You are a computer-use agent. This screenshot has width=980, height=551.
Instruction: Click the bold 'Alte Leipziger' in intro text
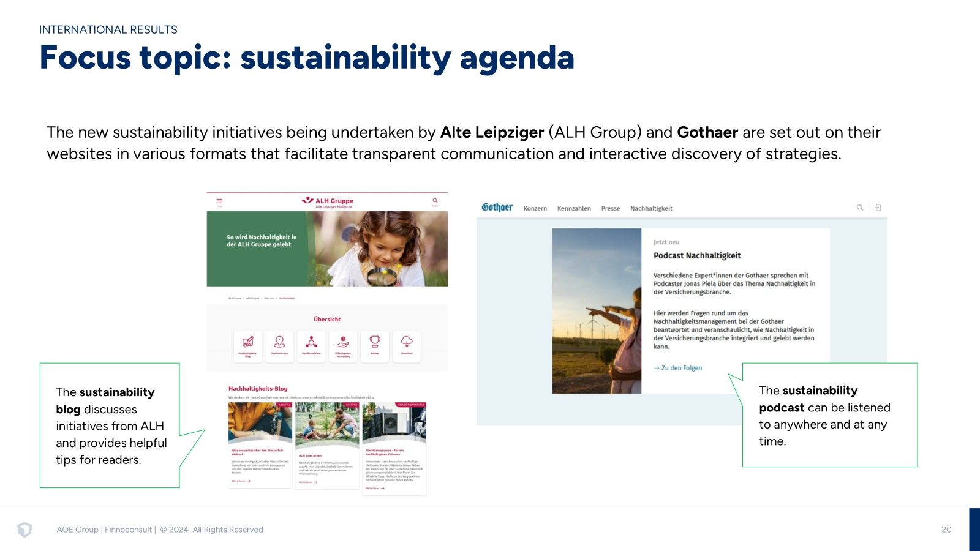492,132
